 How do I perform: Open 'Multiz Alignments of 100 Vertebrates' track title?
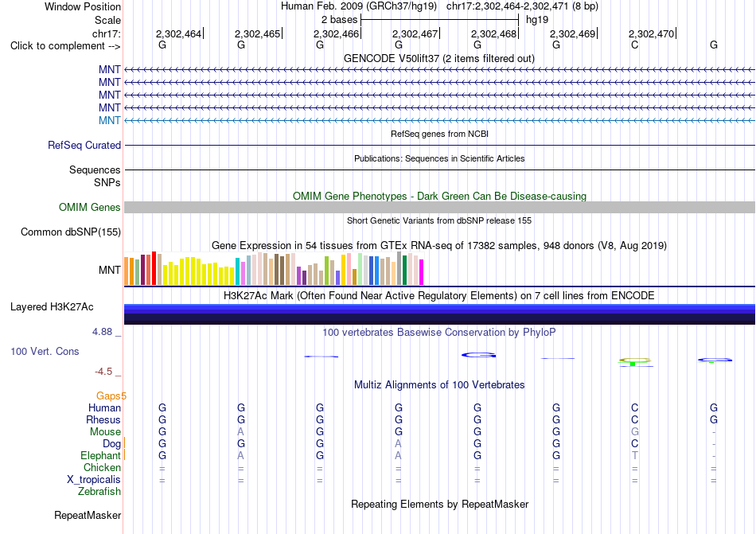point(439,384)
